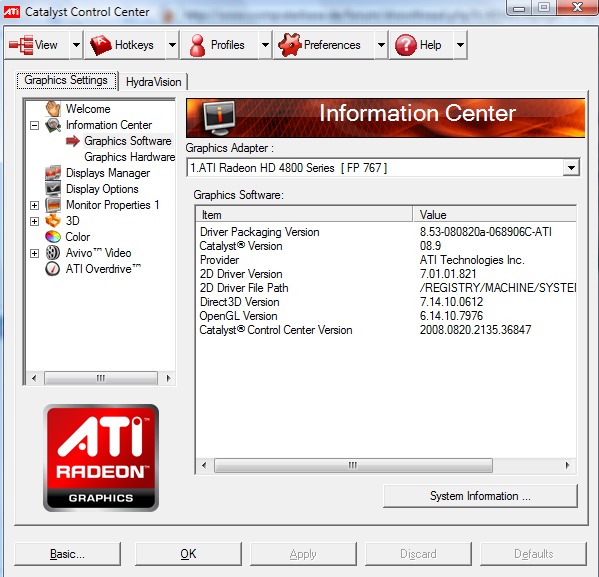The height and width of the screenshot is (577, 599).
Task: Select the Catalyst Control Center Version row
Action: [386, 330]
